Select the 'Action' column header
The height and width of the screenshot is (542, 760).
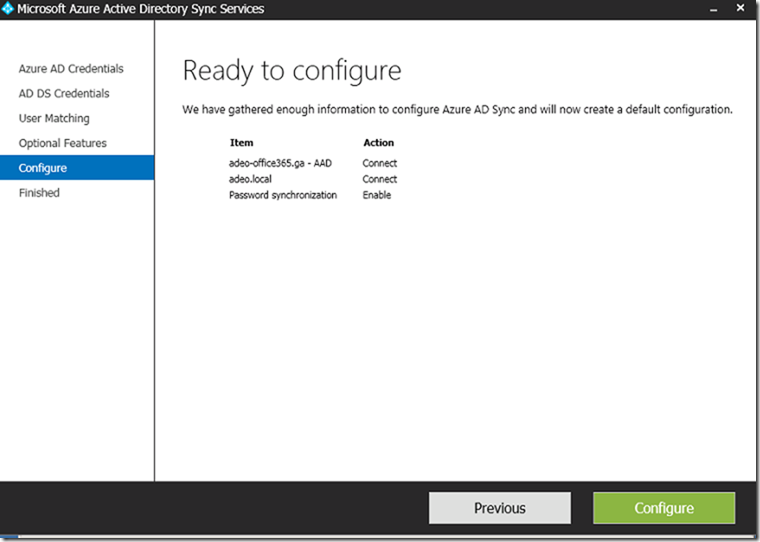click(x=379, y=143)
